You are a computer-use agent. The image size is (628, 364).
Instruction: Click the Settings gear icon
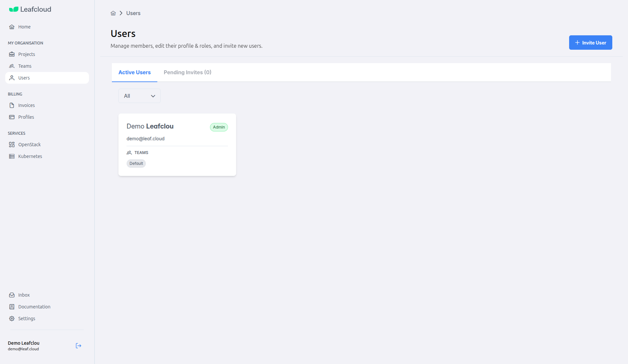(x=12, y=319)
